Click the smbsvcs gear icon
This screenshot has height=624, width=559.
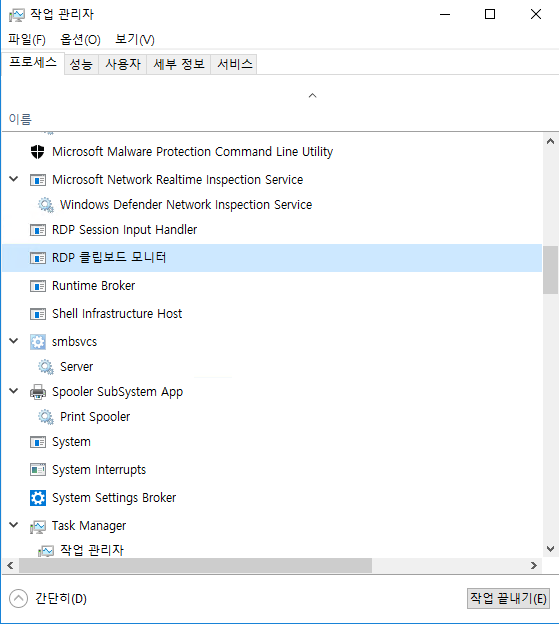pyautogui.click(x=38, y=342)
